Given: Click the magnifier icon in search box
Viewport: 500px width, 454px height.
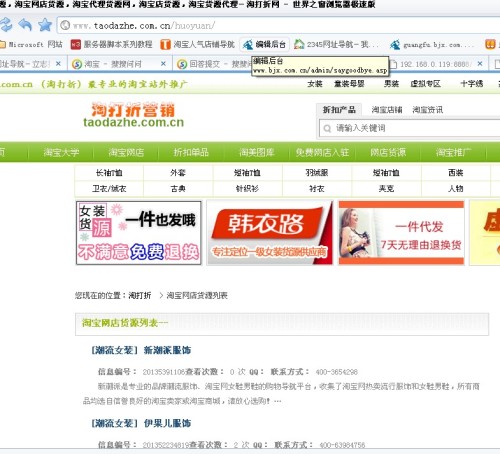Looking at the screenshot, I should click(327, 128).
